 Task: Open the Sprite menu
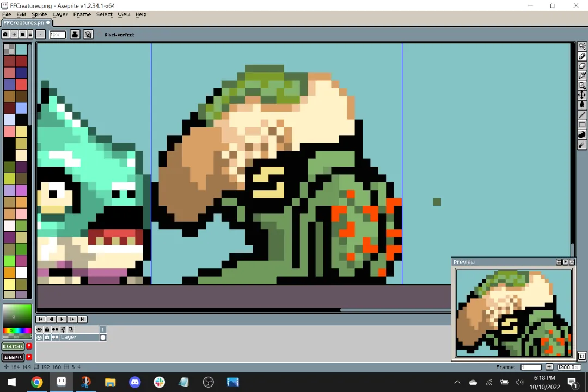click(39, 14)
